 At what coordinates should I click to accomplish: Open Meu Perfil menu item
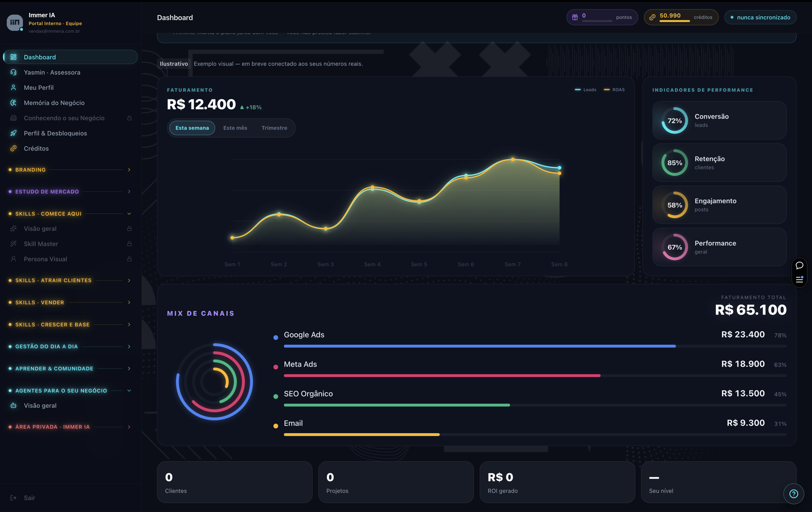point(70,87)
